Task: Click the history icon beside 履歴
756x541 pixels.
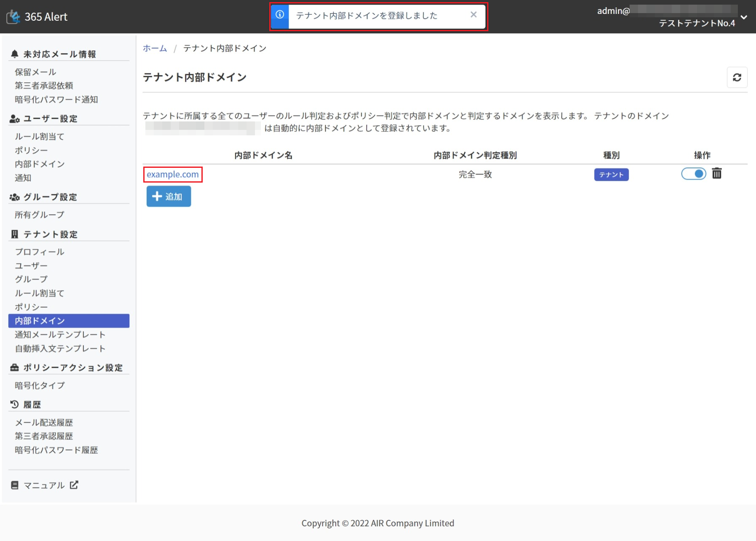Action: [15, 404]
